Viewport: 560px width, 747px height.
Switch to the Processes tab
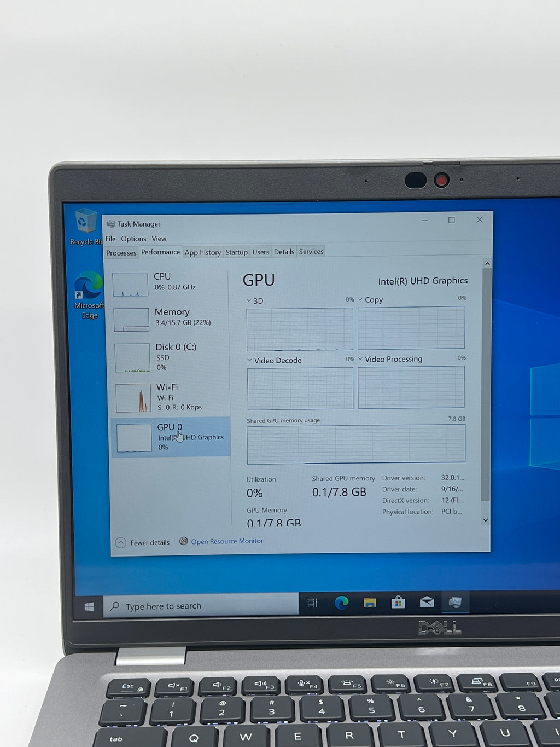121,253
